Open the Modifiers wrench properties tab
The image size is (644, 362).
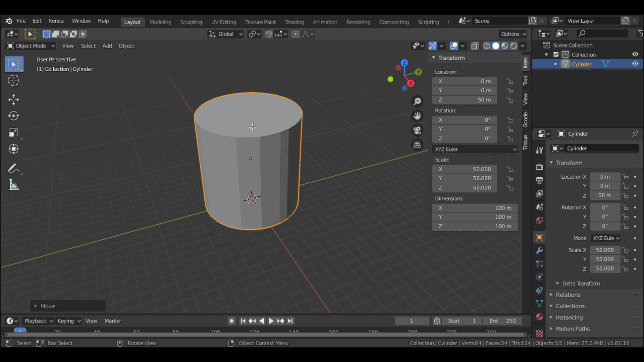539,250
